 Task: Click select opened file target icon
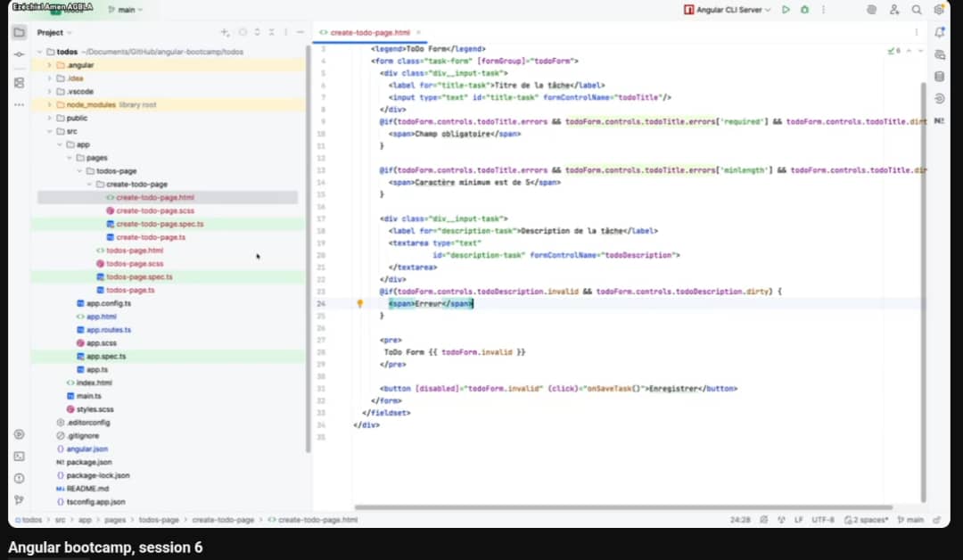click(x=243, y=32)
